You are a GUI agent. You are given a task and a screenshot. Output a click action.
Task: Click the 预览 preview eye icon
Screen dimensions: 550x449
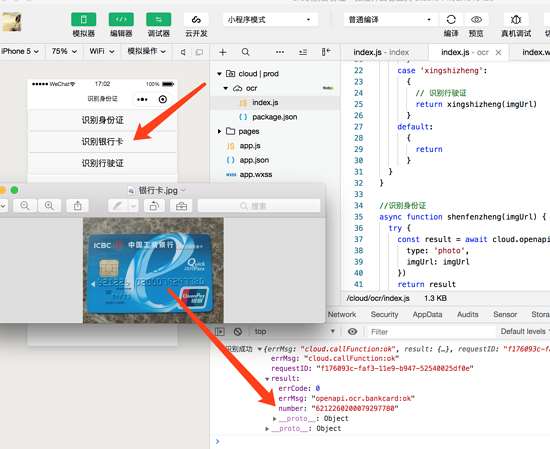pos(476,20)
